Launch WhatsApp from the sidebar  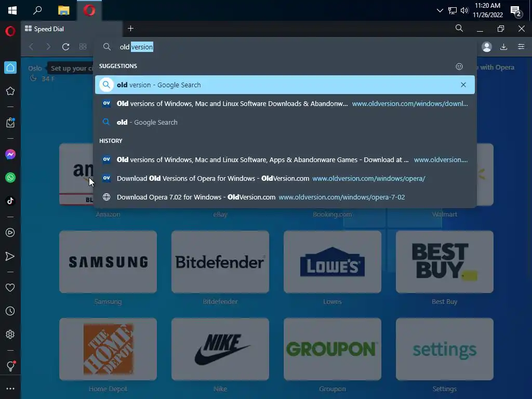(x=10, y=178)
